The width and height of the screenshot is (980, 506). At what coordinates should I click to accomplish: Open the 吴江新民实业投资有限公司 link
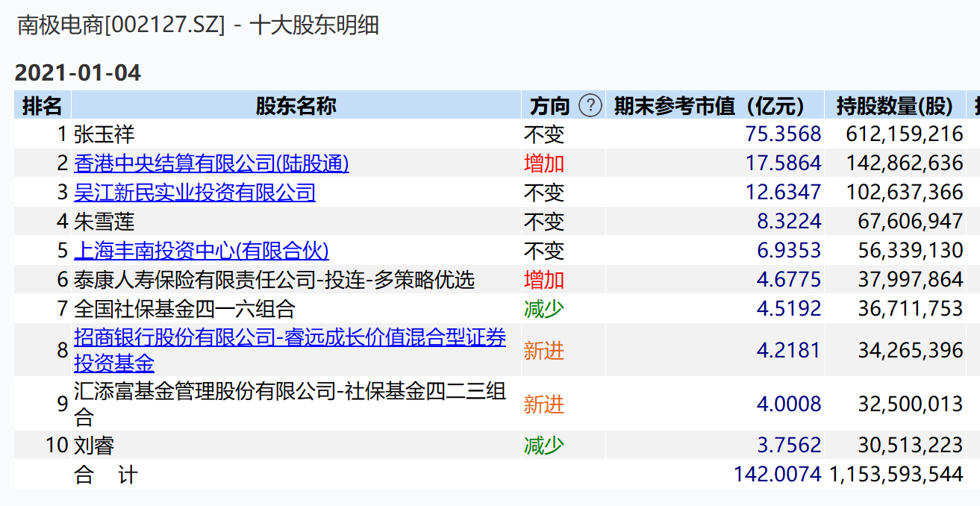coord(195,193)
